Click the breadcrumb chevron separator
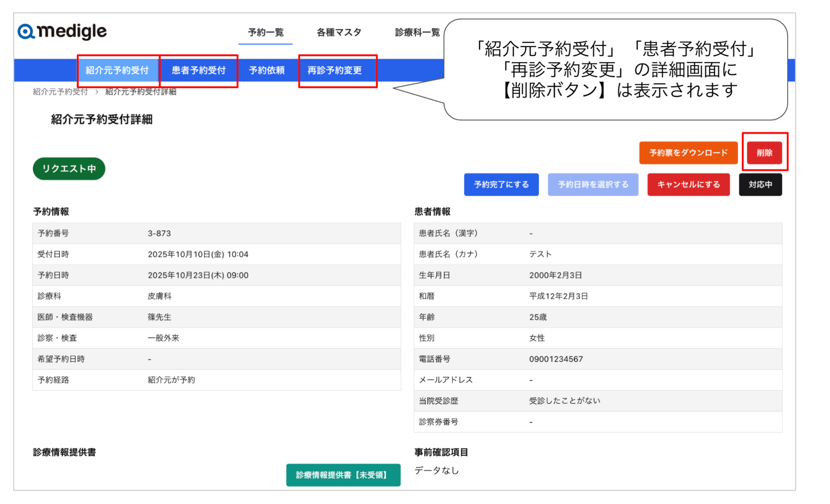This screenshot has height=504, width=830. [x=97, y=92]
